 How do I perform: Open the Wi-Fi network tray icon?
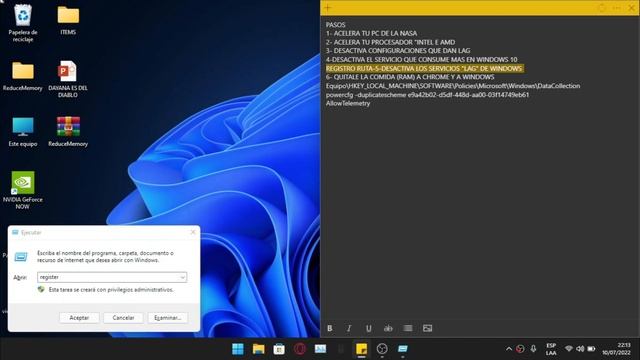pyautogui.click(x=569, y=349)
